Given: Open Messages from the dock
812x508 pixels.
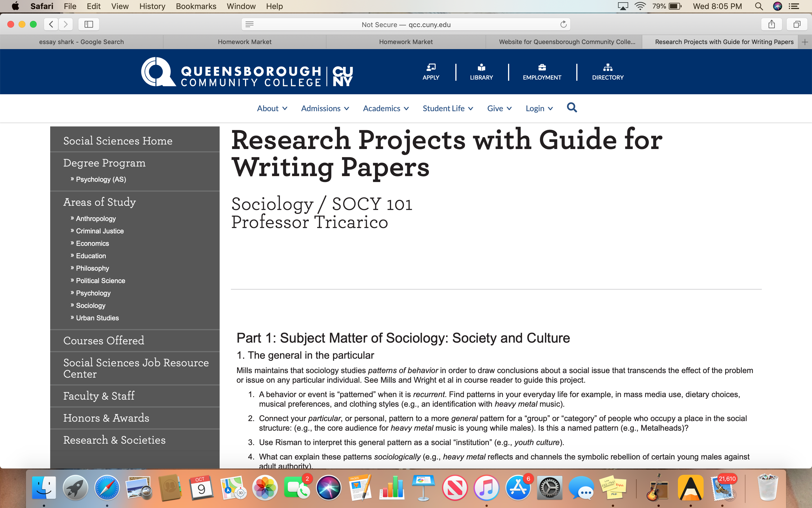Looking at the screenshot, I should coord(581,487).
